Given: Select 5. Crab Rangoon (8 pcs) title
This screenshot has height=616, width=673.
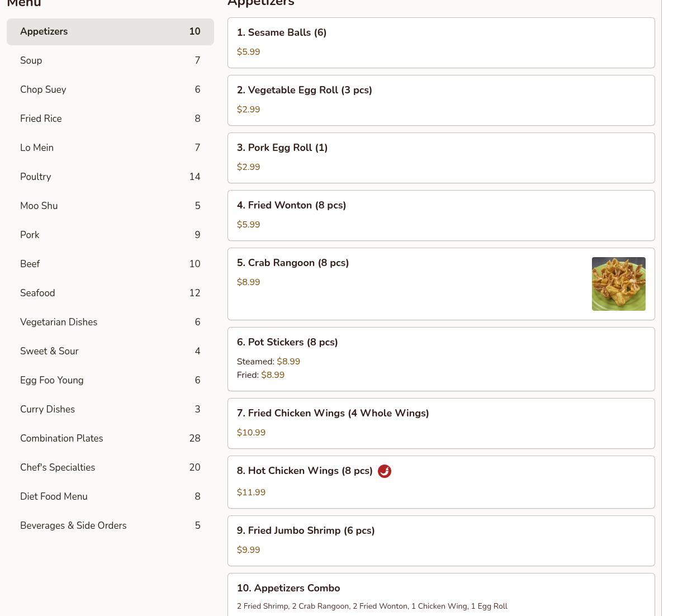Looking at the screenshot, I should 293,263.
